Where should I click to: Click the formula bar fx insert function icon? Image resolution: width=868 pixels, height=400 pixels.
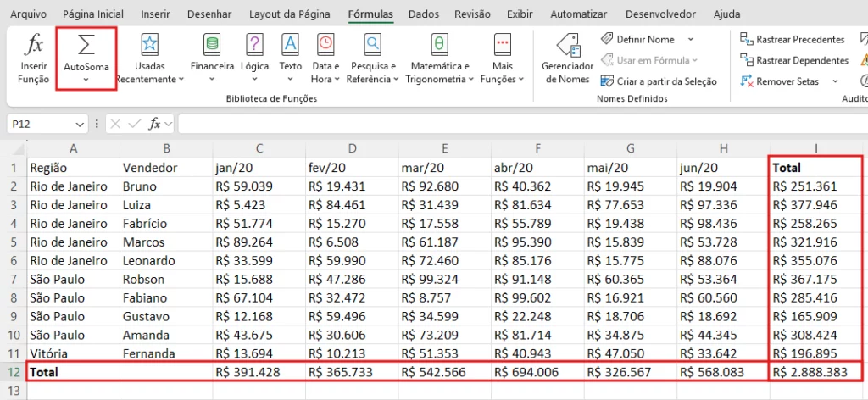tap(155, 124)
